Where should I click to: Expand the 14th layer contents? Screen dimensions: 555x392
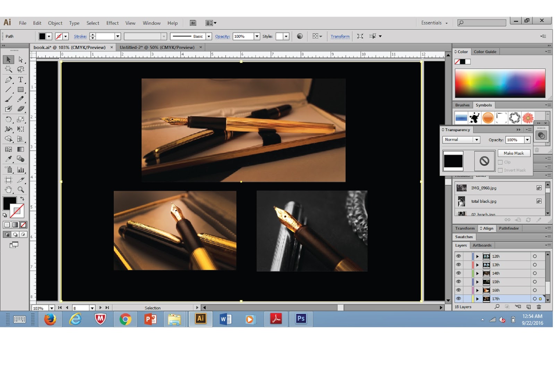click(x=478, y=273)
